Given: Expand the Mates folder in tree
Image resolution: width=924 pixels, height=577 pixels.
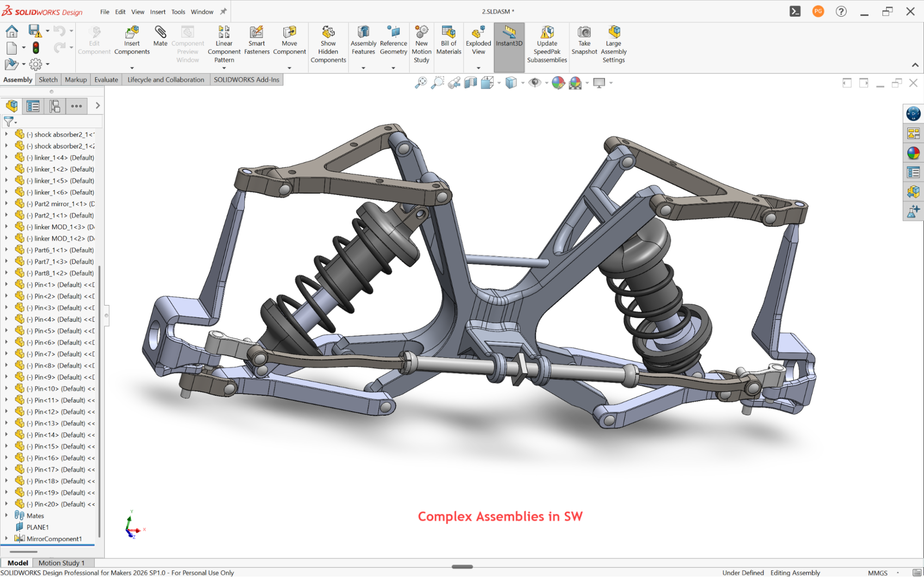Looking at the screenshot, I should click(x=6, y=515).
